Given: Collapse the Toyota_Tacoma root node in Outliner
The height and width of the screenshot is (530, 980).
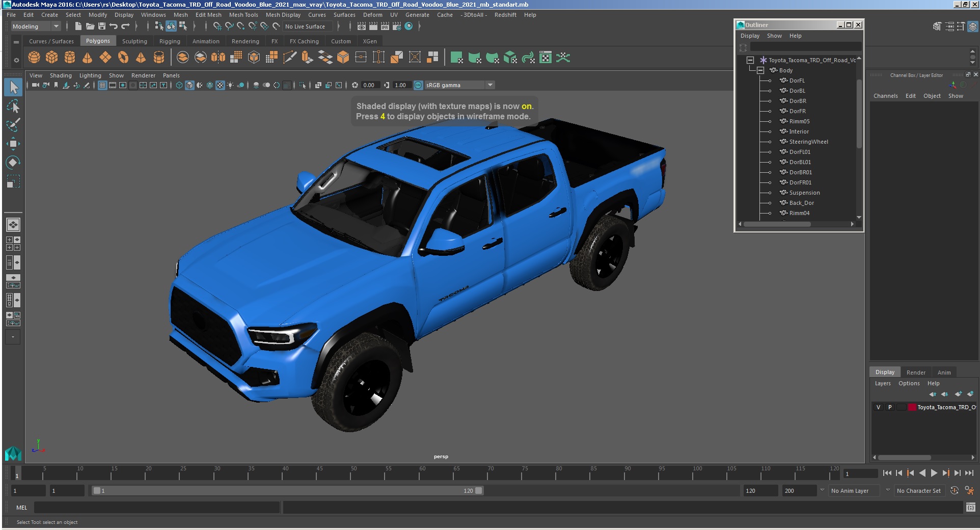Looking at the screenshot, I should tap(750, 60).
